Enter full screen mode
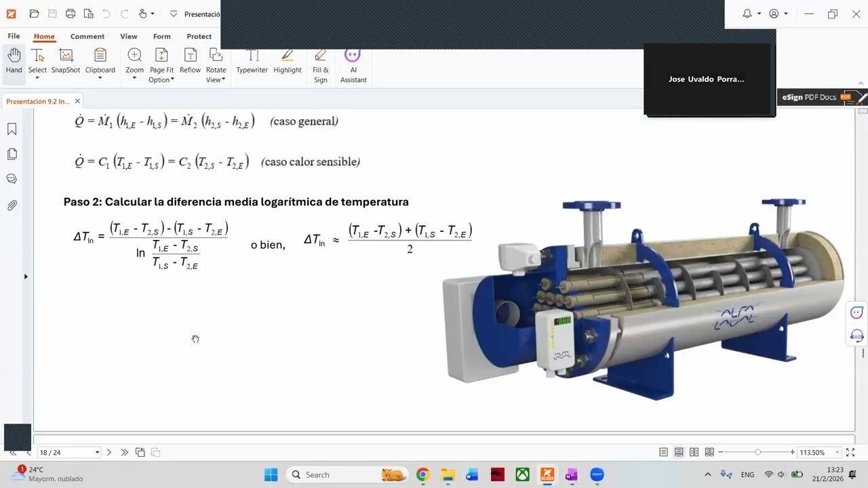 [x=851, y=452]
